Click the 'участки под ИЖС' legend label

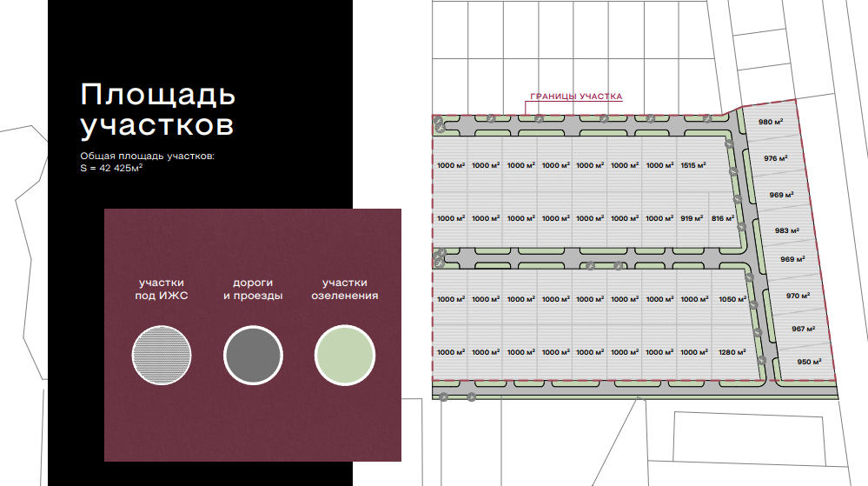coord(162,290)
